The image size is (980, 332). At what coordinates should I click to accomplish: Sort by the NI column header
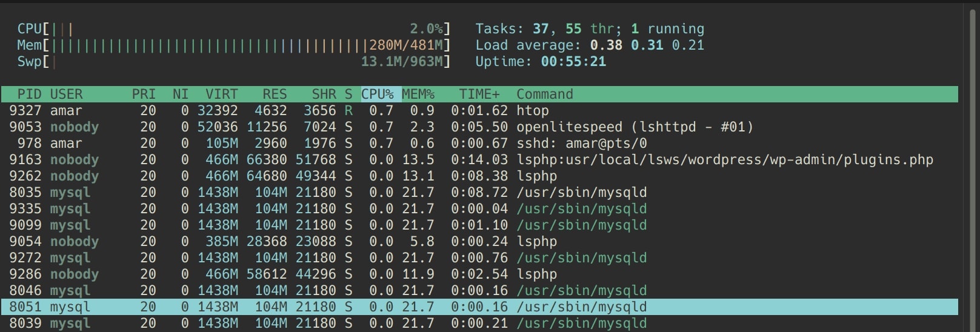(181, 95)
